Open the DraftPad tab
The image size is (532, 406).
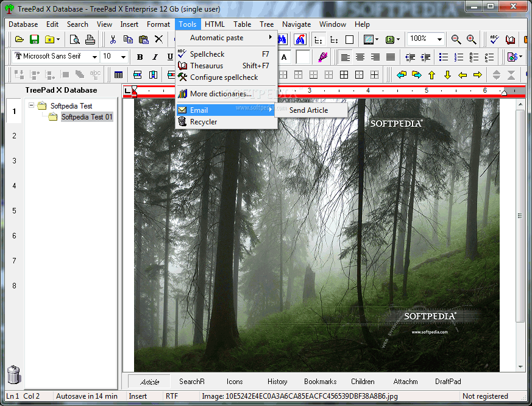point(448,382)
